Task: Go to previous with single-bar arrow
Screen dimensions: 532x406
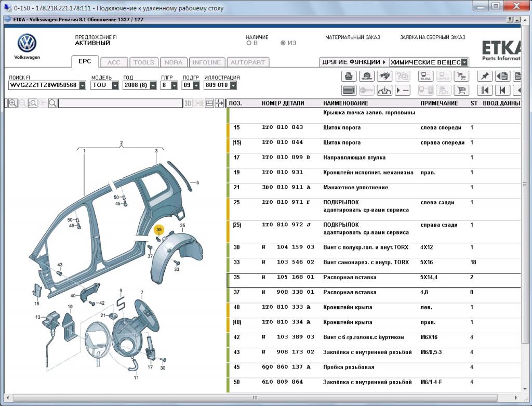Action: 502,90
